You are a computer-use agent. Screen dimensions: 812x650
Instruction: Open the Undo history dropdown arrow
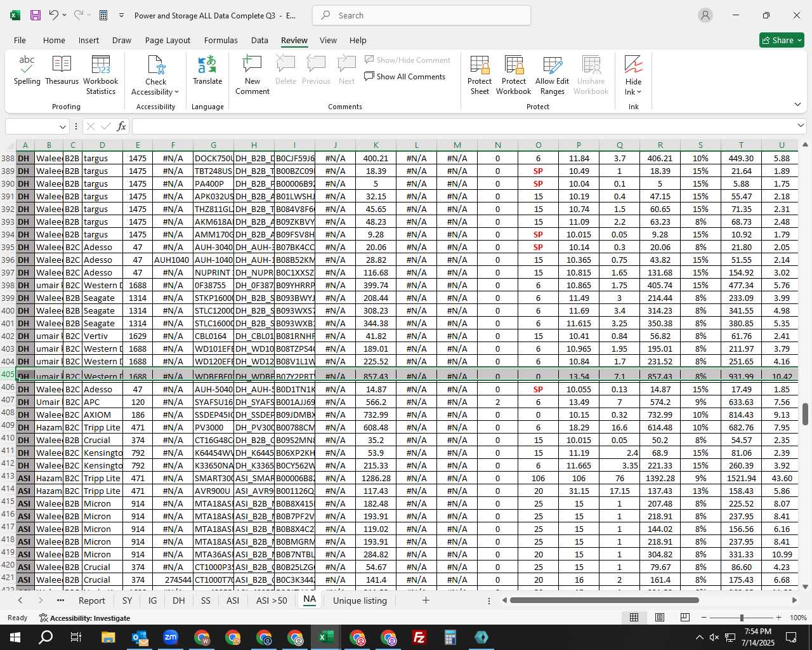65,15
